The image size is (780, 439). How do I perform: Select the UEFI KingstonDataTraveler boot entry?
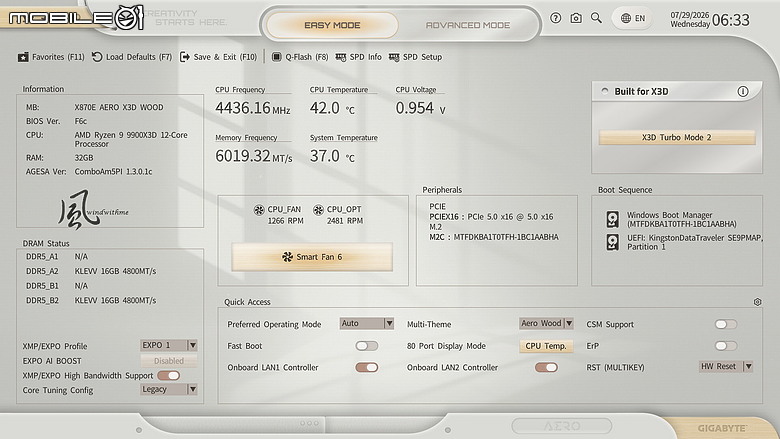pos(684,242)
